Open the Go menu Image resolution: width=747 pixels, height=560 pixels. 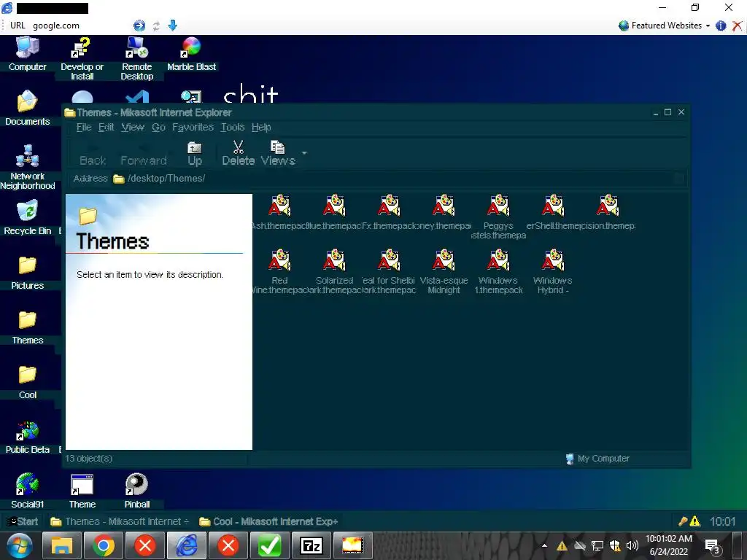(x=158, y=127)
